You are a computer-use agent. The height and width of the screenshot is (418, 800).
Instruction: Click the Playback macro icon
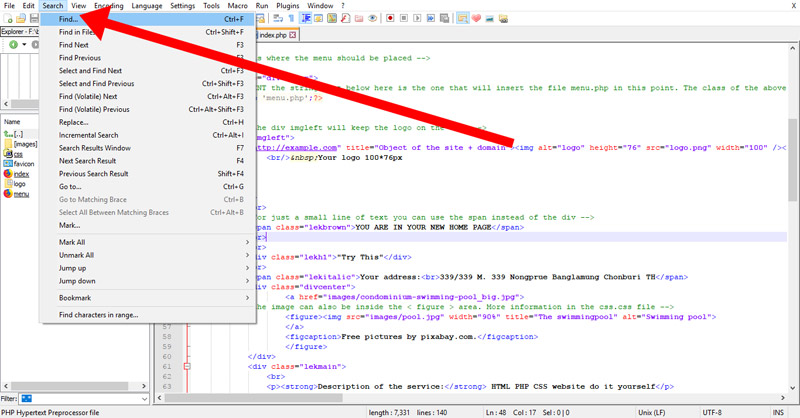point(417,18)
